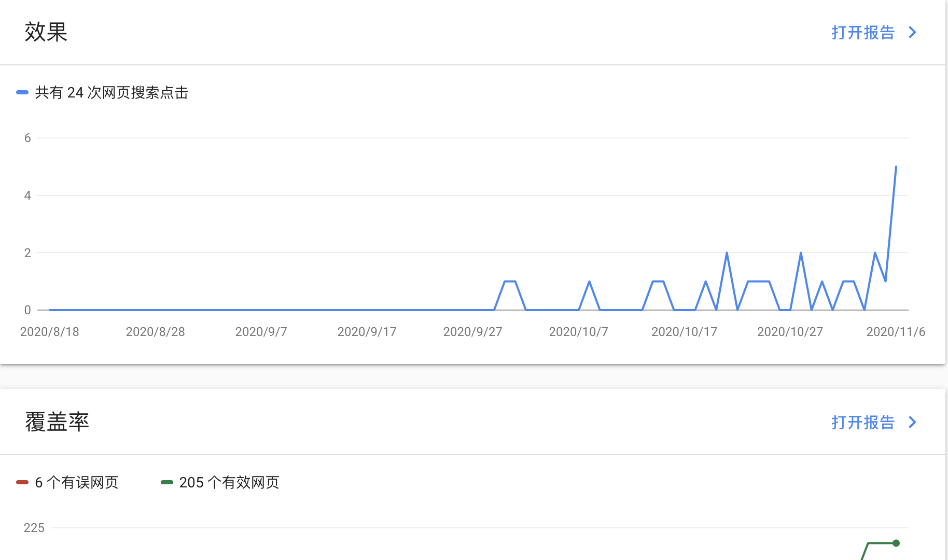Click the green valid-pages legend swatch
Screen dimensions: 948x560
(167, 483)
